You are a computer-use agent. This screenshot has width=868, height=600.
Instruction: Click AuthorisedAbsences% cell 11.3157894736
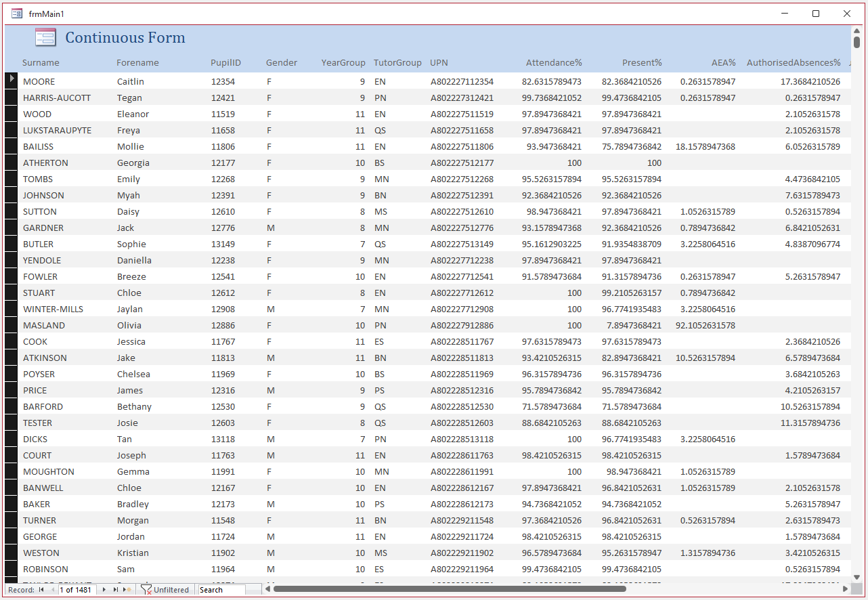(810, 423)
